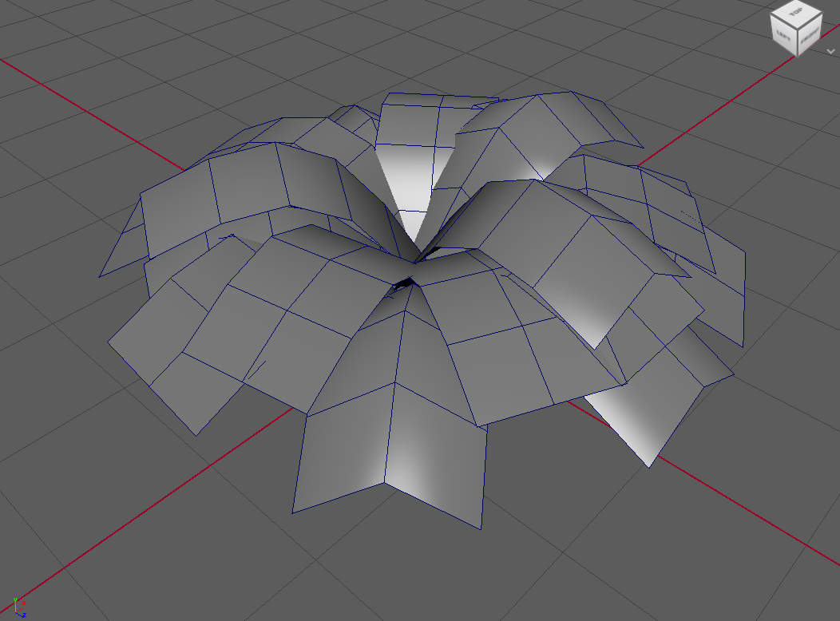Click the LEFT face of the ViewCube

[783, 35]
